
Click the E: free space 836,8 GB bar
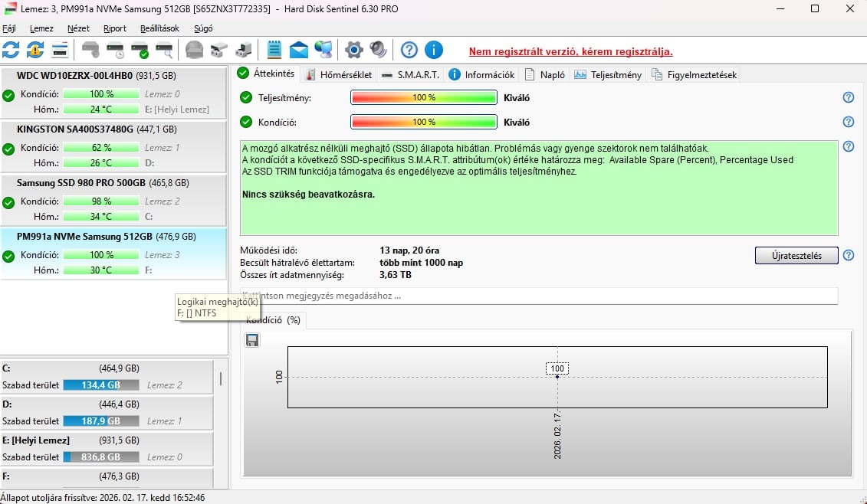tap(100, 457)
